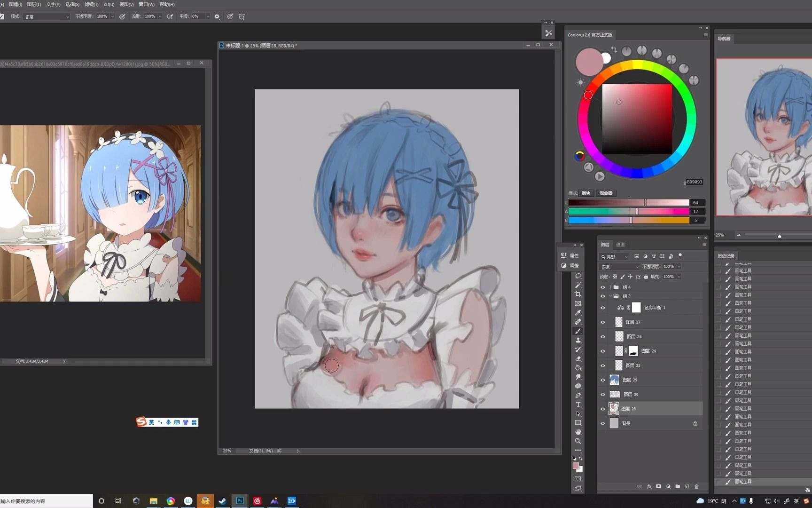Open the 滤镜(T) menu
The image size is (812, 508).
pyautogui.click(x=92, y=4)
